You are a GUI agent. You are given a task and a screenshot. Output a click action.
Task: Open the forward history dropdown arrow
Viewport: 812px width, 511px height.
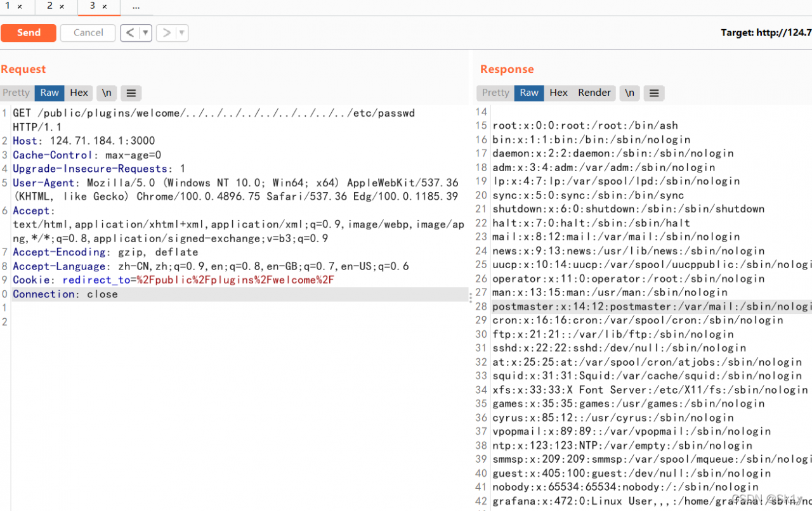point(181,33)
